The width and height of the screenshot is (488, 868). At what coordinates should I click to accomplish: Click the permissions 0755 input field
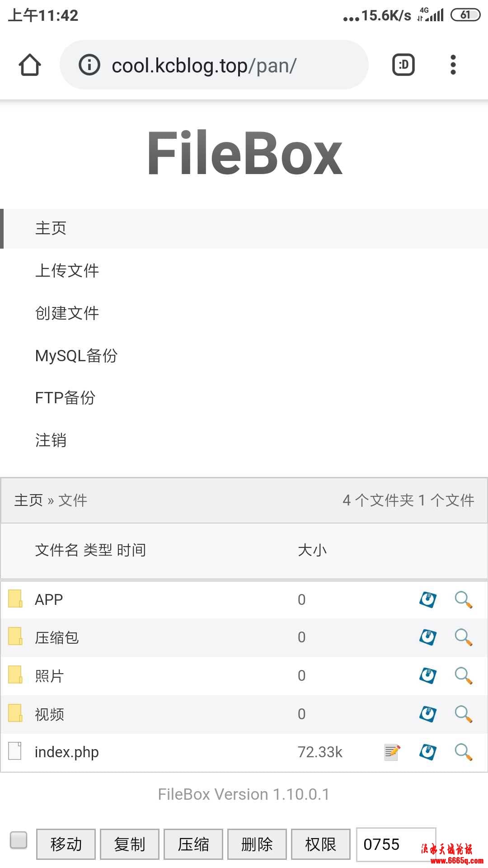[x=396, y=844]
